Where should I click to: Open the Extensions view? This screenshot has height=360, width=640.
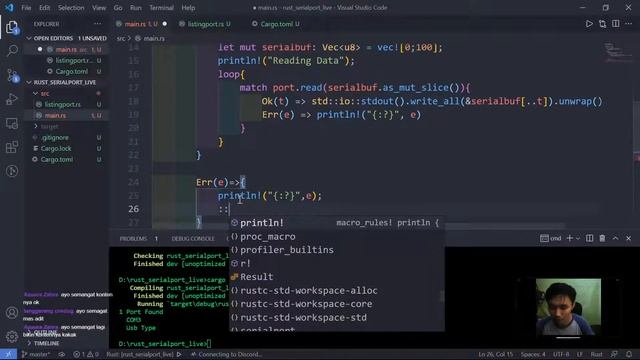tap(12, 147)
